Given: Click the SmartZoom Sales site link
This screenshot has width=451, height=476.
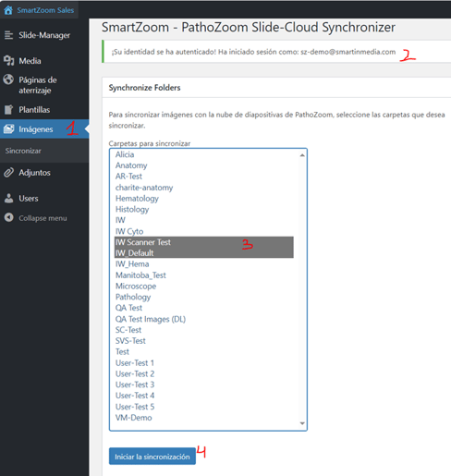Looking at the screenshot, I should (x=45, y=10).
